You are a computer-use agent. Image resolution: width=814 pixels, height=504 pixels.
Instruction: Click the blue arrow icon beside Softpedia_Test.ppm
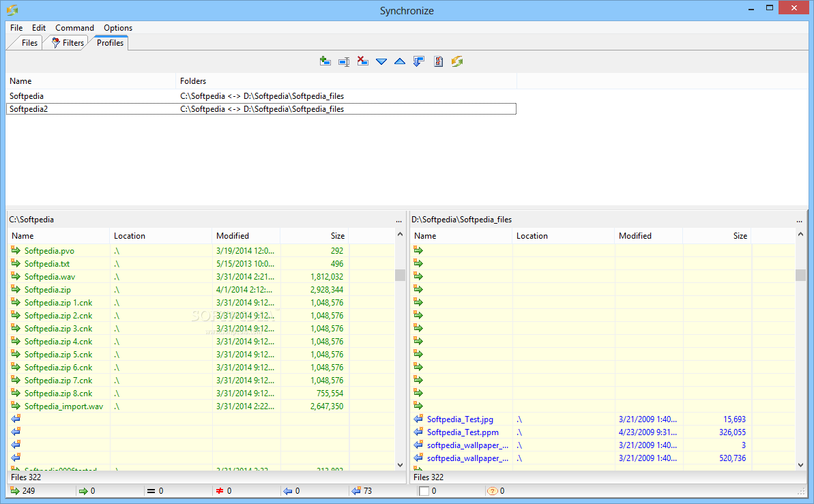(x=418, y=431)
